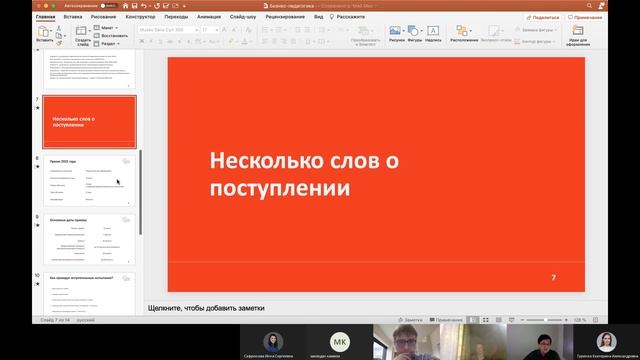
Task: Select slide 7 thumbnail Несколько слов о поступлении
Action: [x=89, y=122]
